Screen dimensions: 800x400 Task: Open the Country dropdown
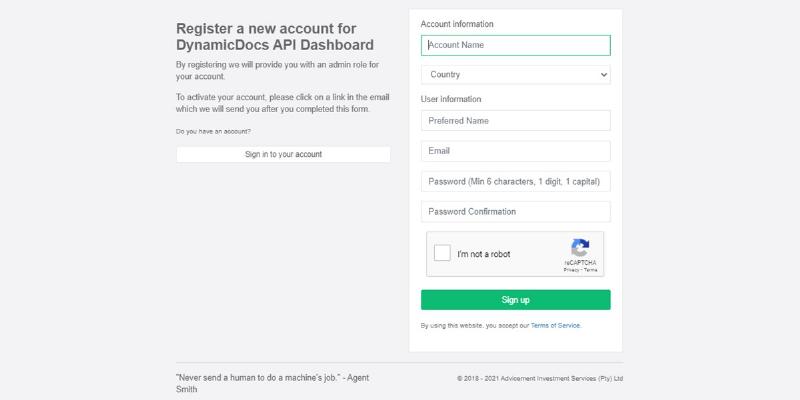coord(515,74)
